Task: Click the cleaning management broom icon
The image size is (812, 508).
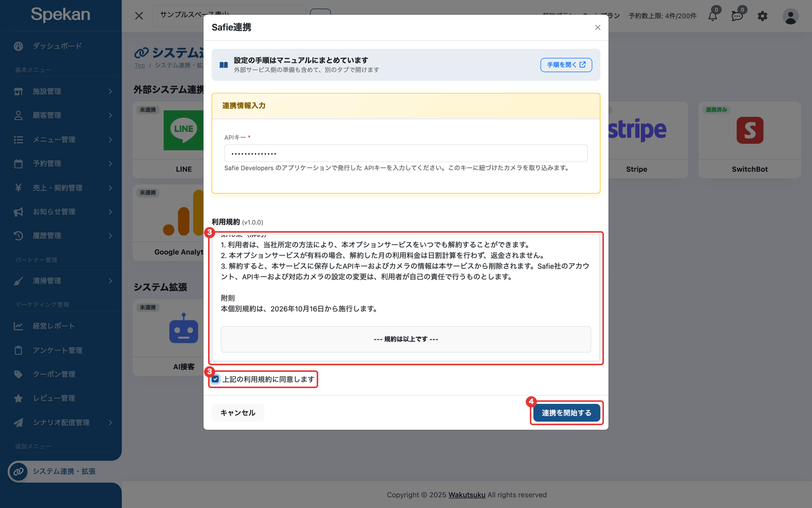Action: coord(18,281)
